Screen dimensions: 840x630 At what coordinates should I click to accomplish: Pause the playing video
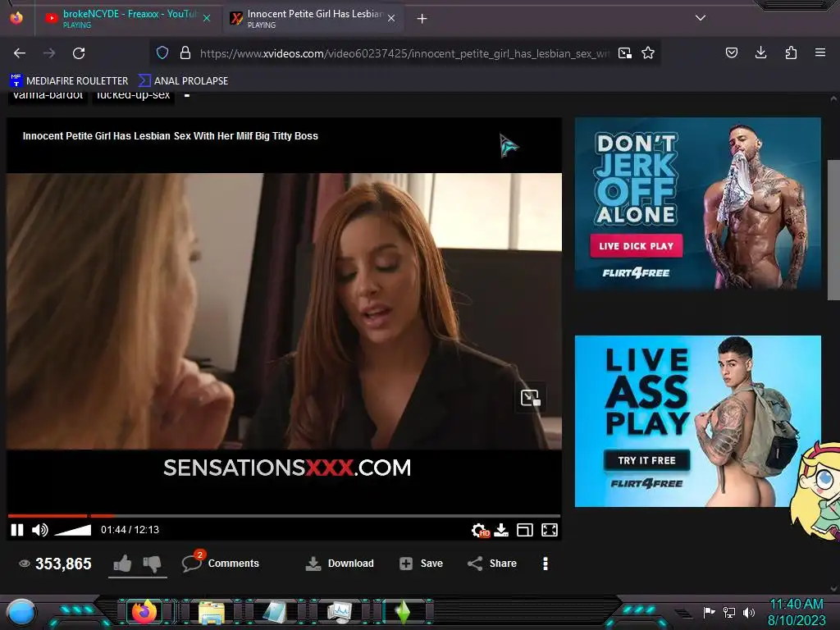(x=17, y=530)
